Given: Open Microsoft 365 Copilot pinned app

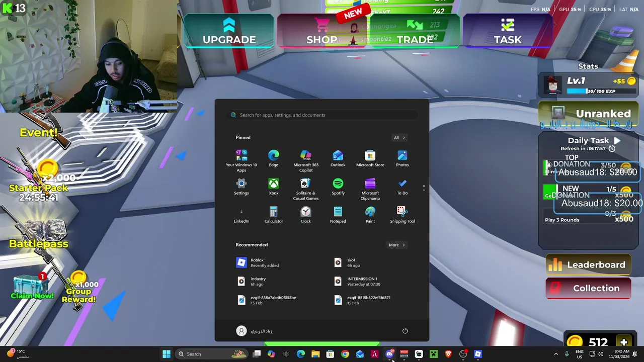Looking at the screenshot, I should [306, 161].
